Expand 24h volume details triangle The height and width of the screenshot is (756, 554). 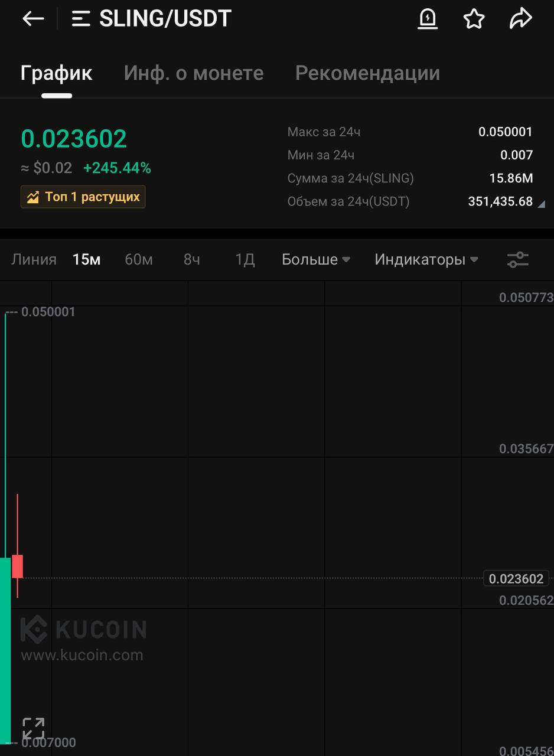pos(541,204)
